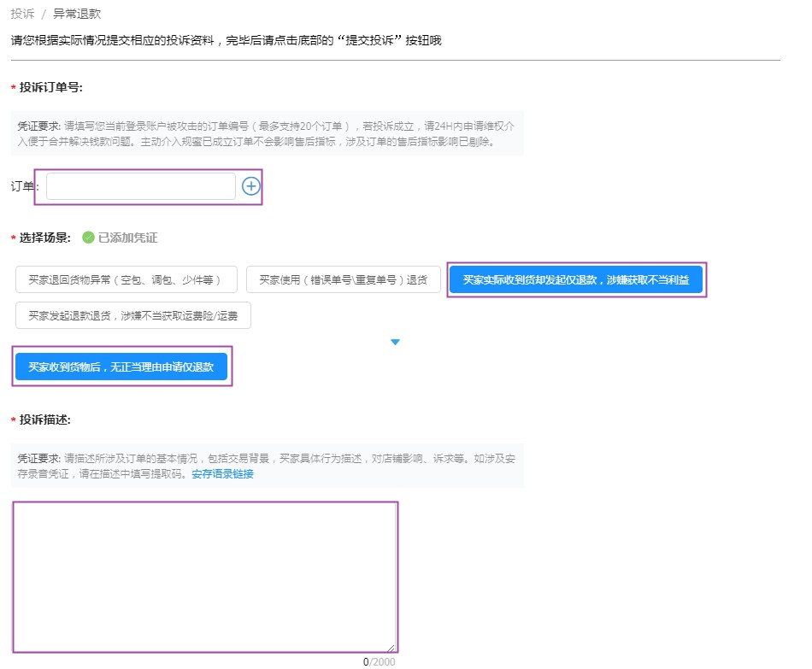812x669 pixels.
Task: Click the 投诉 breadcrumb link
Action: [22, 14]
